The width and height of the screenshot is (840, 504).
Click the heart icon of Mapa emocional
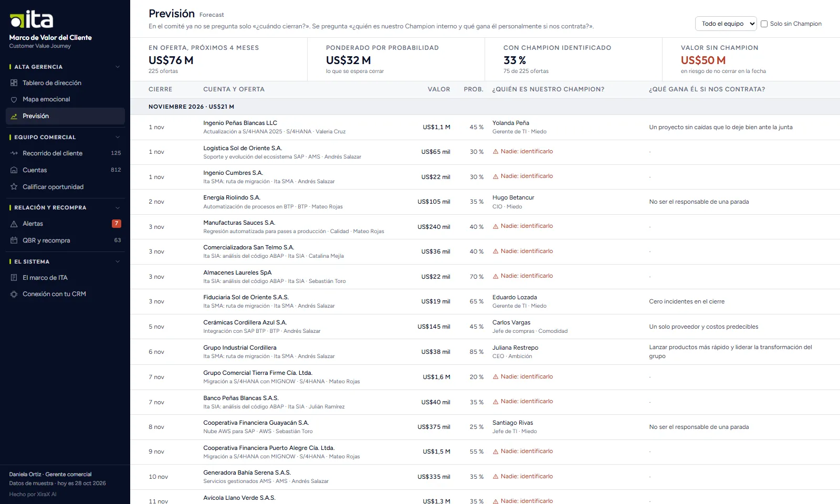(x=14, y=99)
